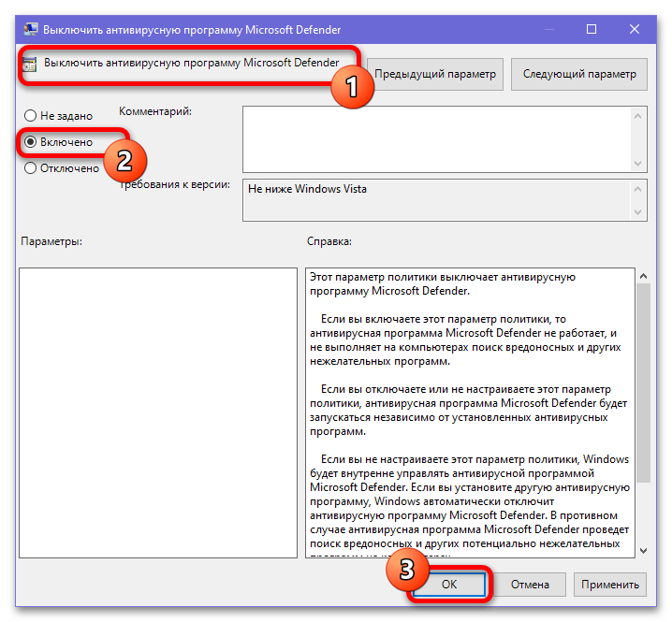Click 'Предыдущий параметр' button
Viewport: 672px width, 622px height.
(x=435, y=74)
